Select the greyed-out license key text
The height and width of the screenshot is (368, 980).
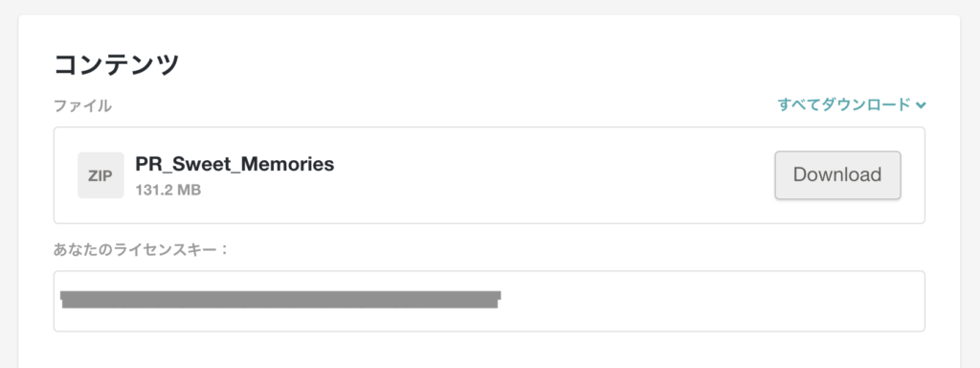pos(280,299)
